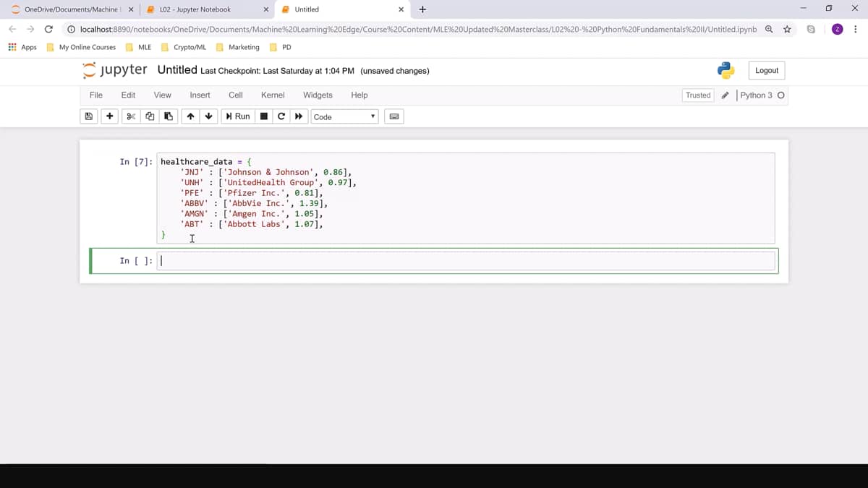
Task: Open the Help menu
Action: (x=359, y=95)
